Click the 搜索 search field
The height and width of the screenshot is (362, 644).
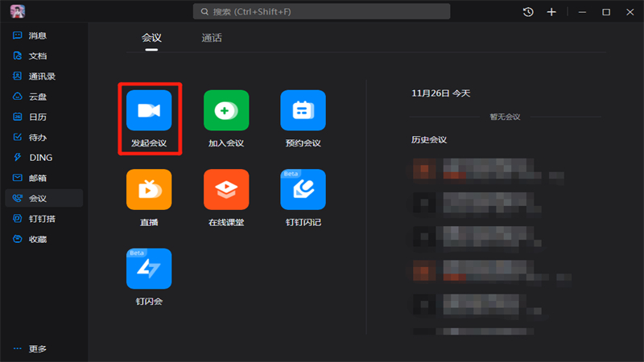tap(321, 11)
